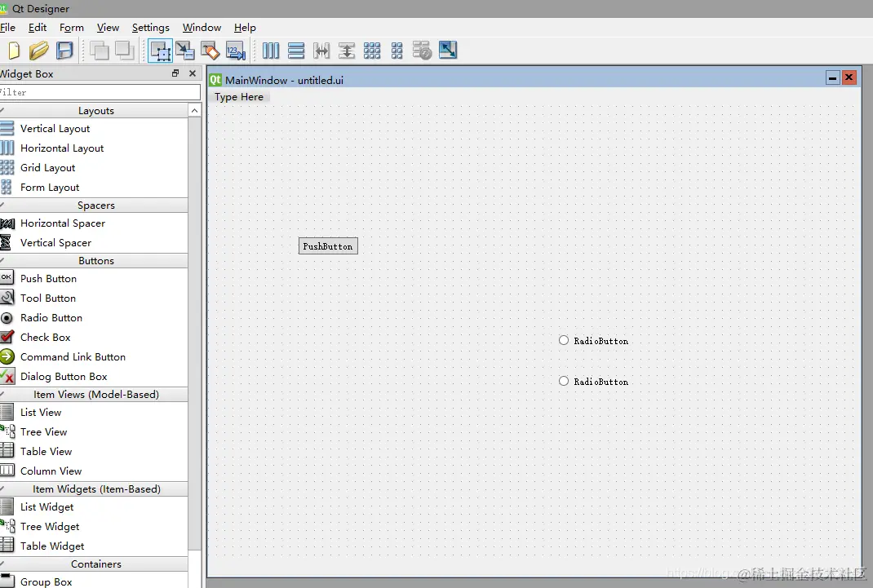Choose the Command Link Button widget
The width and height of the screenshot is (873, 588).
pos(94,356)
